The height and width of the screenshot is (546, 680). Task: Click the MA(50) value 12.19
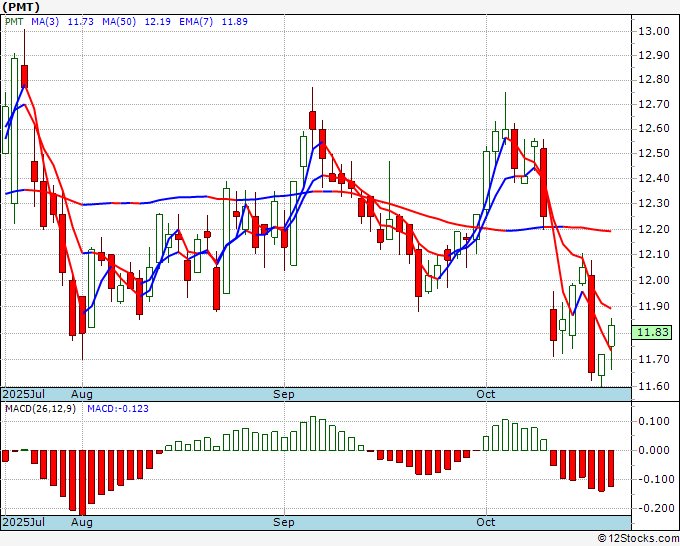coord(157,22)
